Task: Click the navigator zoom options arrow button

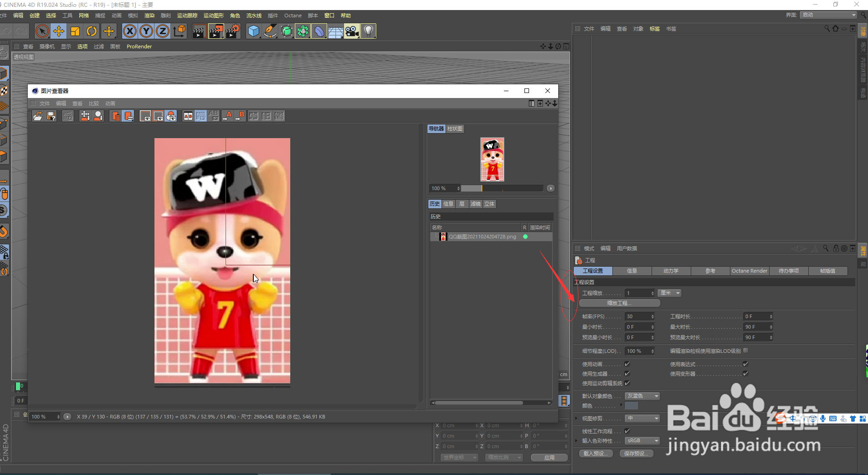Action: click(550, 188)
